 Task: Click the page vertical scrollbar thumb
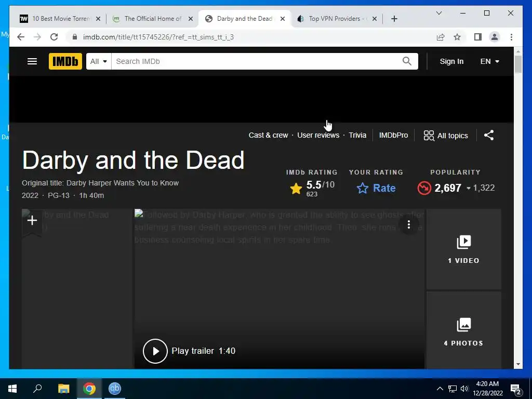518,64
